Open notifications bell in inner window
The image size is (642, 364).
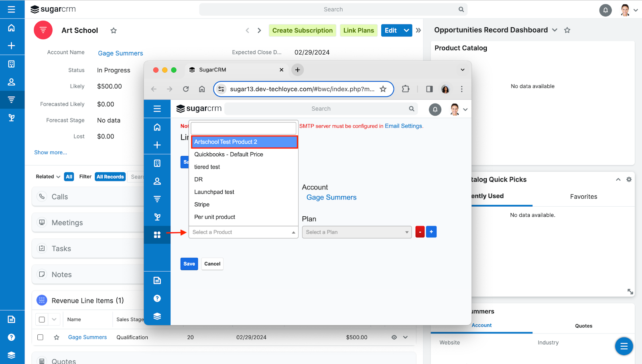[435, 109]
